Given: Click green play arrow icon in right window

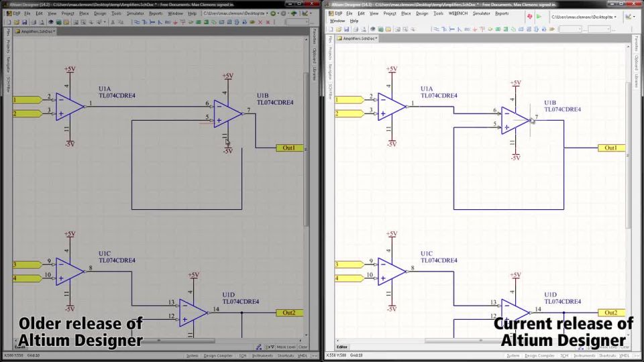Looking at the screenshot, I should pyautogui.click(x=539, y=16).
